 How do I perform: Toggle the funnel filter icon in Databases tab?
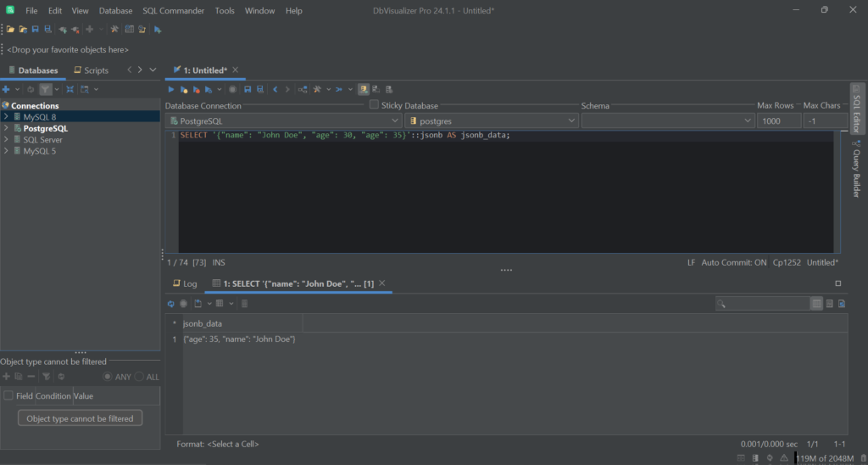point(46,89)
